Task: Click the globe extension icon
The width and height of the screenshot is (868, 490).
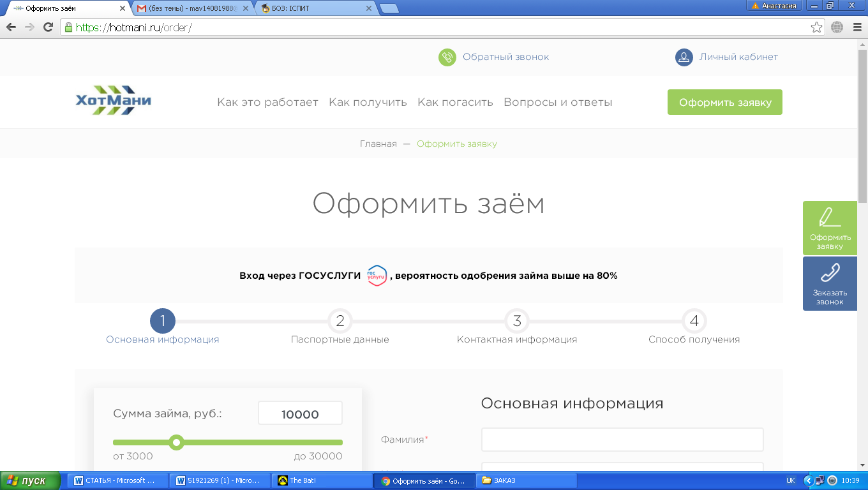Action: tap(837, 27)
